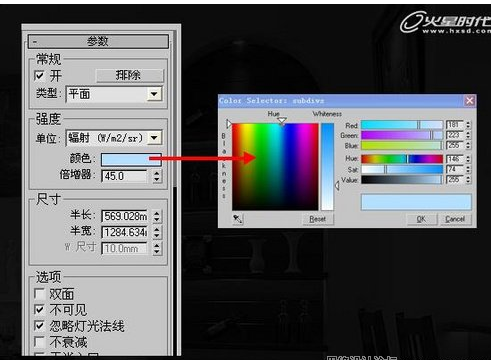The height and width of the screenshot is (360, 491).
Task: Enable the 双面 checkbox
Action: tap(39, 294)
